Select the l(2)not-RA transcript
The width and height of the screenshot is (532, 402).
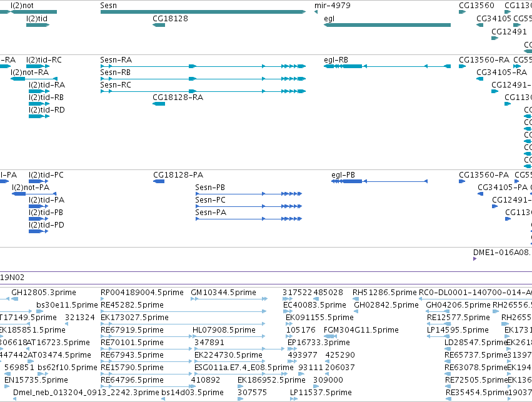[x=34, y=79]
